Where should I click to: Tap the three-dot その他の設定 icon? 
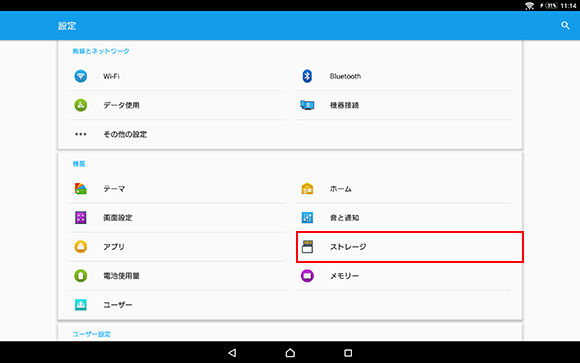coord(81,134)
